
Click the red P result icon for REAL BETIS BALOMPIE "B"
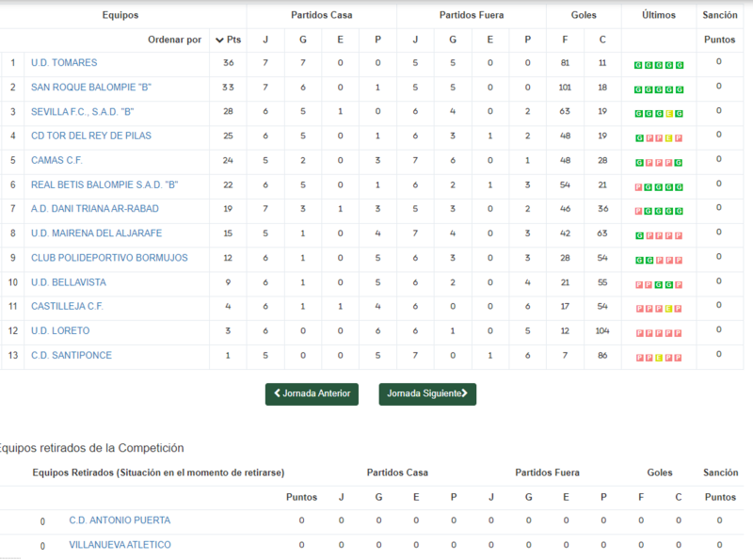tap(638, 187)
